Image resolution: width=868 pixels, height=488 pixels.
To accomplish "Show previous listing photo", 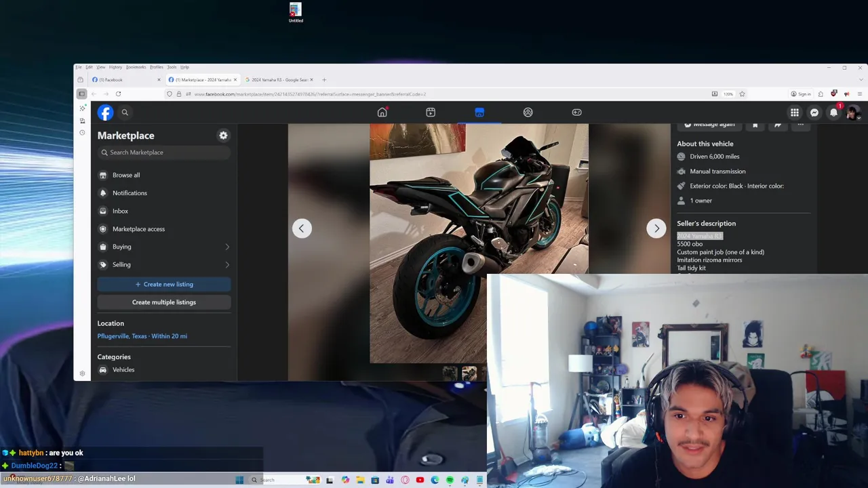I will point(302,228).
